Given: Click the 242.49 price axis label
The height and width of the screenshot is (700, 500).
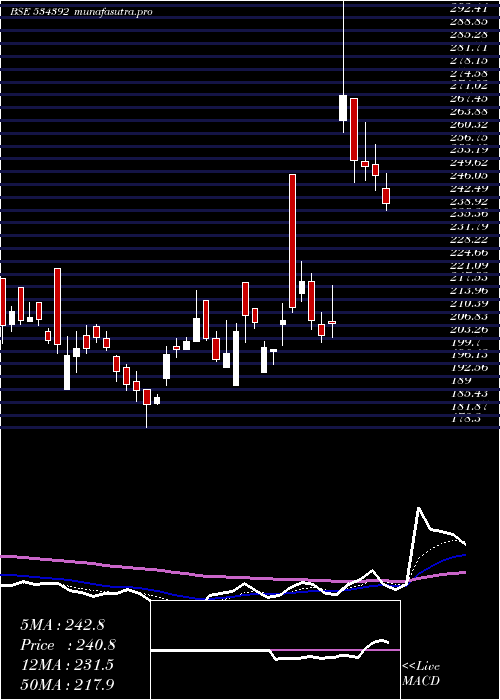Looking at the screenshot, I should (470, 188).
